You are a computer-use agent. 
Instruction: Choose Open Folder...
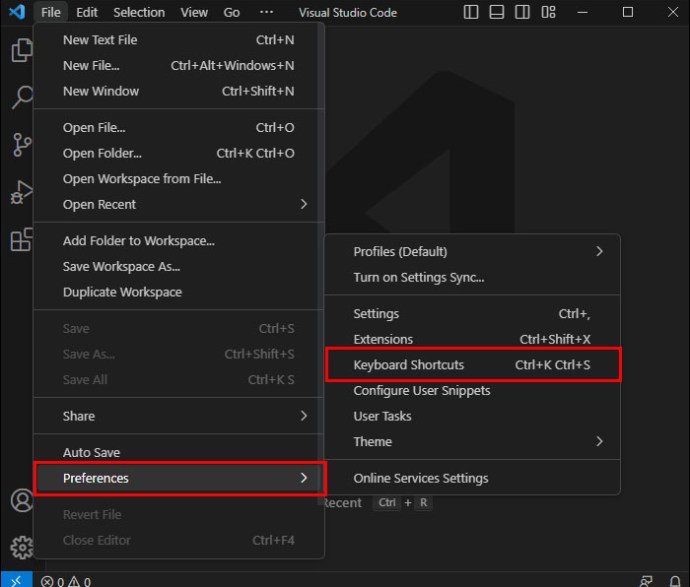tap(180, 153)
